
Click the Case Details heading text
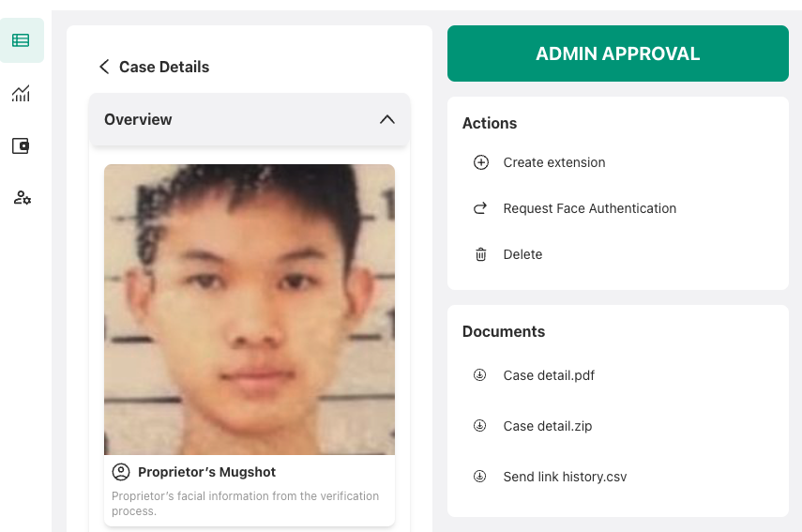click(164, 67)
